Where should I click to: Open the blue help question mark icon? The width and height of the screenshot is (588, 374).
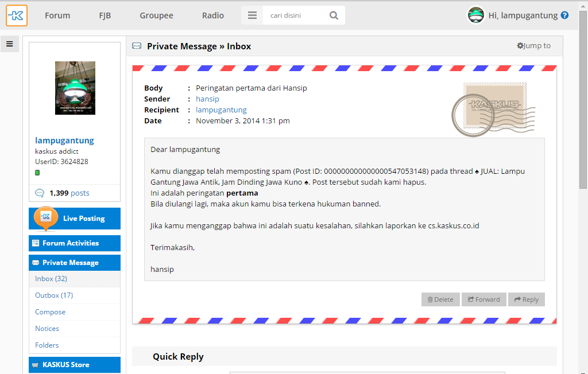pyautogui.click(x=565, y=15)
